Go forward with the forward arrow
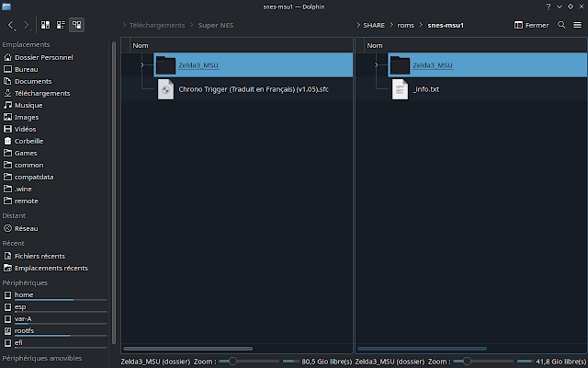588x368 pixels. tap(27, 25)
